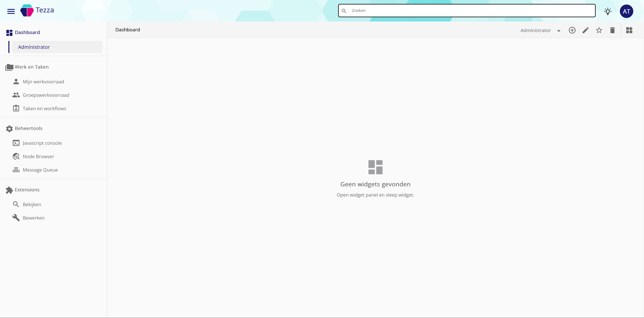Open the AT user avatar menu
644x318 pixels.
coord(626,11)
